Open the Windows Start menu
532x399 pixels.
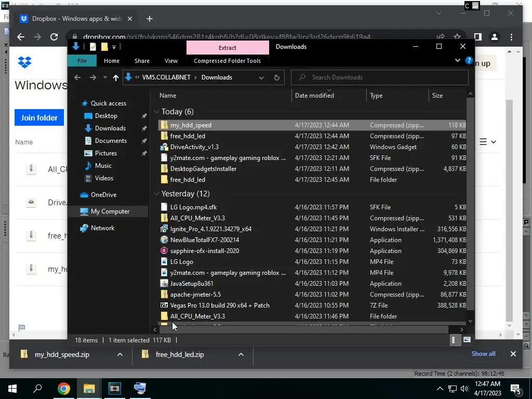click(x=12, y=389)
